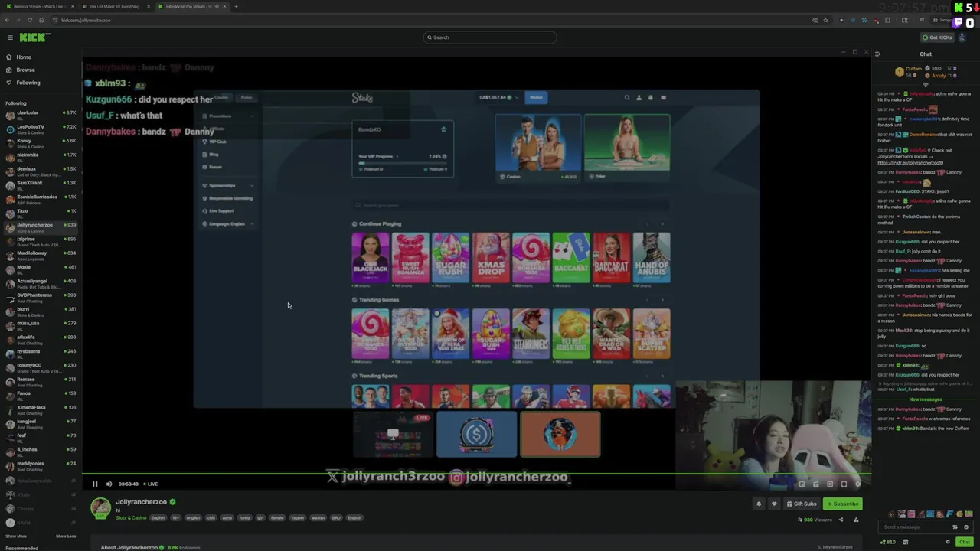Open demisux channel in Following list

tap(41, 171)
